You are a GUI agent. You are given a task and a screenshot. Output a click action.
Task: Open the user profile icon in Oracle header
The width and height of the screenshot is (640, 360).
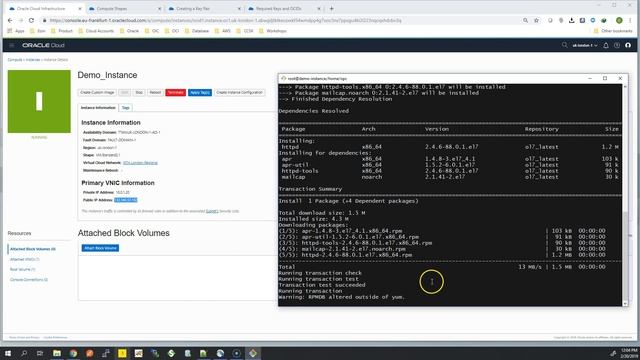click(x=628, y=45)
